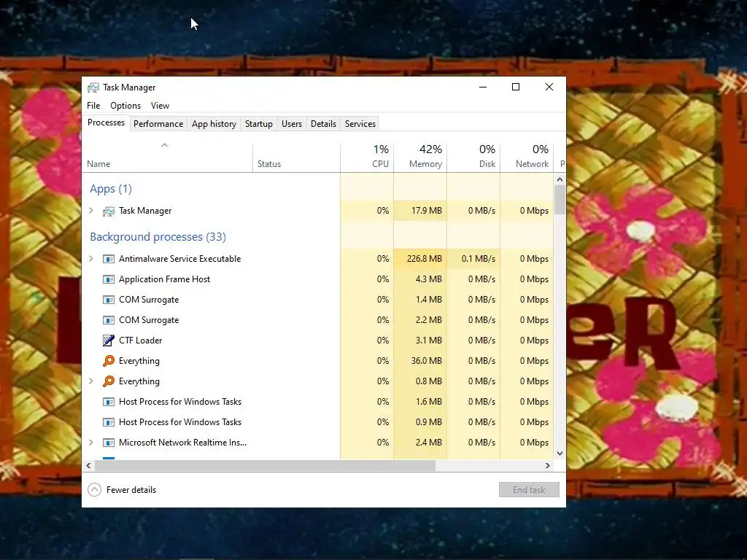Image resolution: width=747 pixels, height=560 pixels.
Task: Click icon of Everything using 0.8 MB
Action: 109,381
